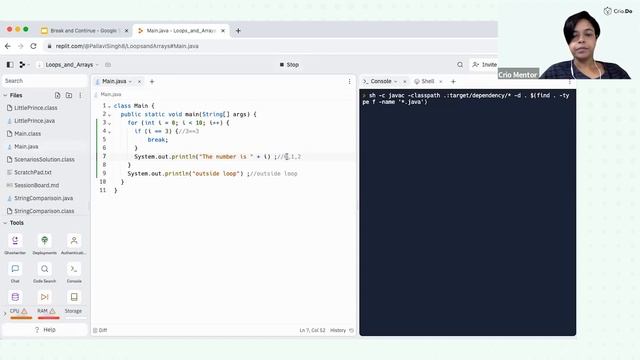Viewport: 640px width, 360px height.
Task: Click the Invite button
Action: pos(484,64)
